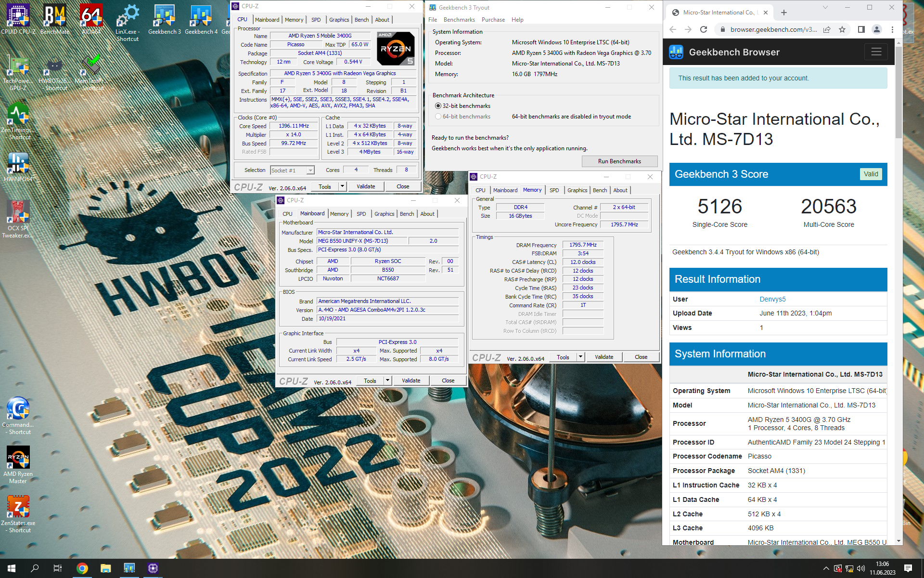Open the AIDA64 desktop icon

click(91, 19)
